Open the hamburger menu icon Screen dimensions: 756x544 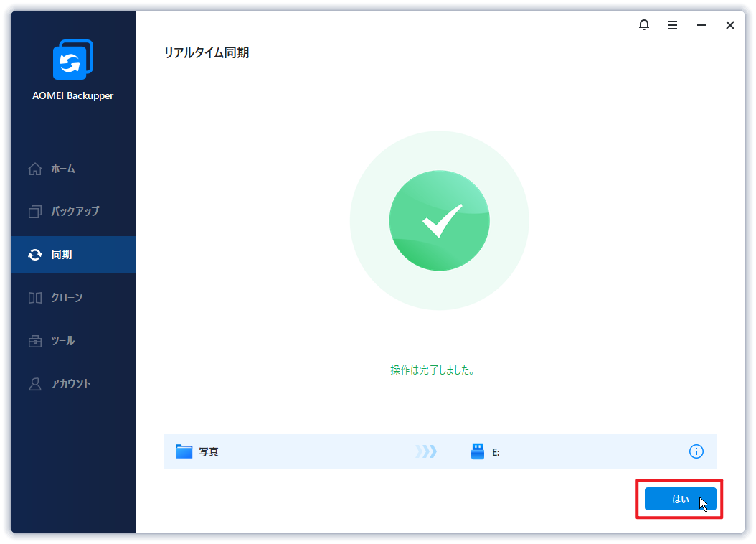[673, 25]
